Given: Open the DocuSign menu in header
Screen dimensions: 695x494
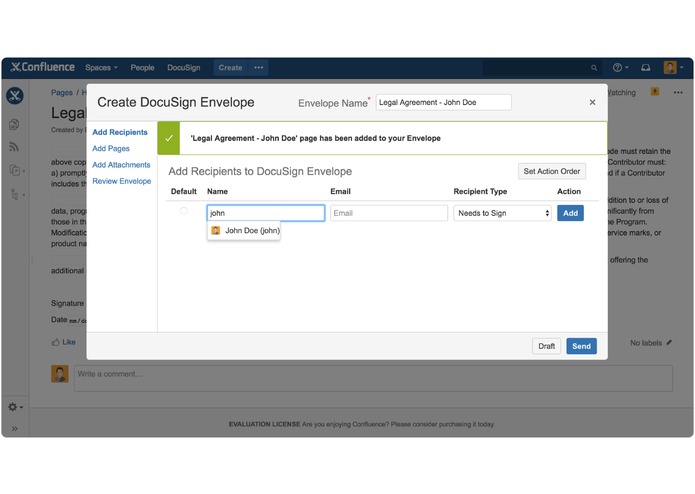Looking at the screenshot, I should tap(184, 68).
